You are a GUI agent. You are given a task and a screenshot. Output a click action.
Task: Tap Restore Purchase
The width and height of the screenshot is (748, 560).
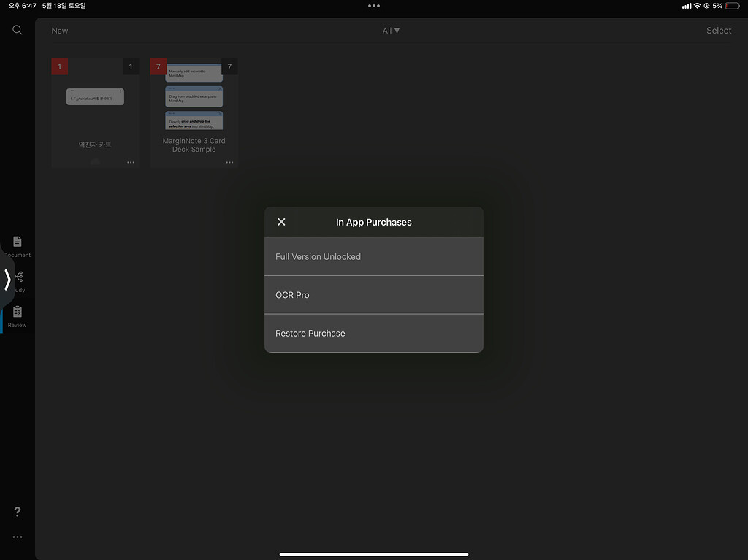373,333
